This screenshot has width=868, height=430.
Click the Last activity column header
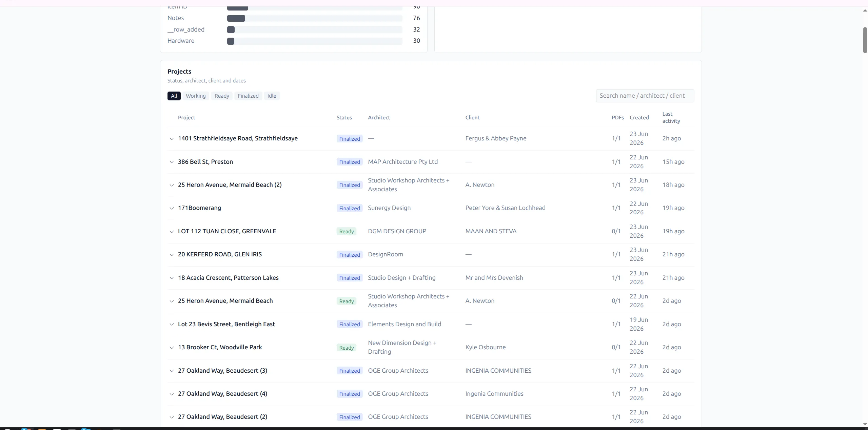(671, 117)
